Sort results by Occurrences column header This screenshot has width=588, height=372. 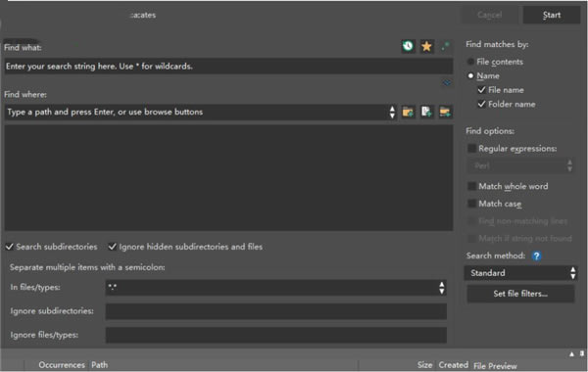pyautogui.click(x=62, y=365)
